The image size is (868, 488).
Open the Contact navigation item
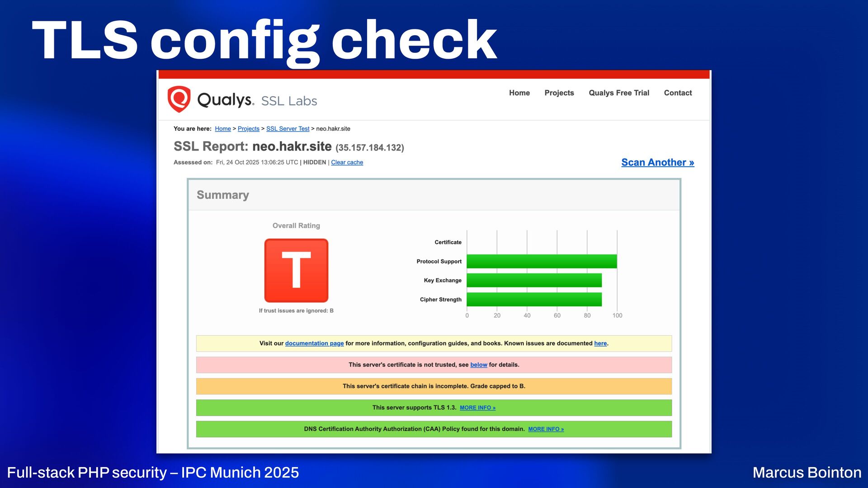click(677, 93)
